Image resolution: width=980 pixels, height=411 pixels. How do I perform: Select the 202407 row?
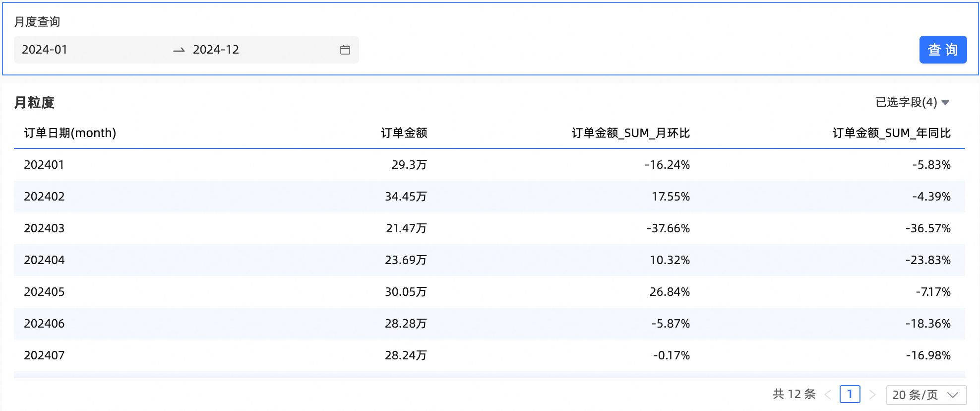coord(44,355)
